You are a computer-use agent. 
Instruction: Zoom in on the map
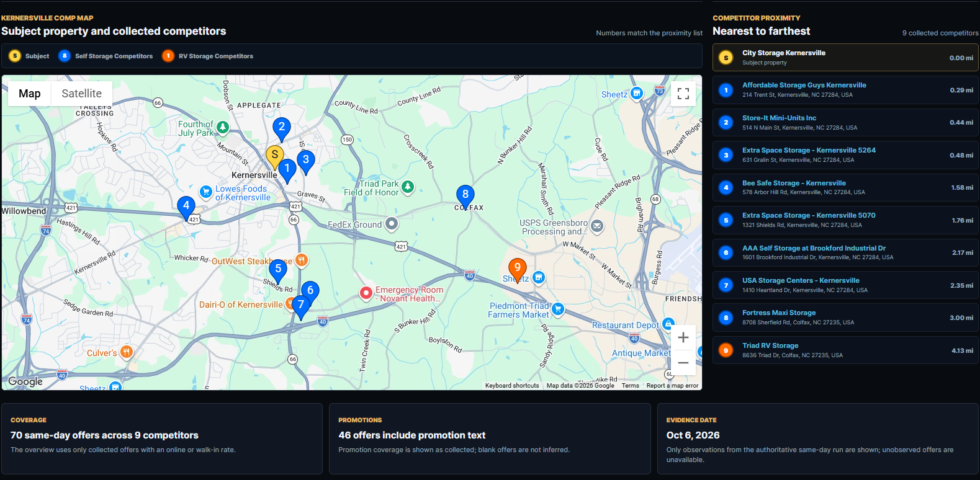coord(683,337)
